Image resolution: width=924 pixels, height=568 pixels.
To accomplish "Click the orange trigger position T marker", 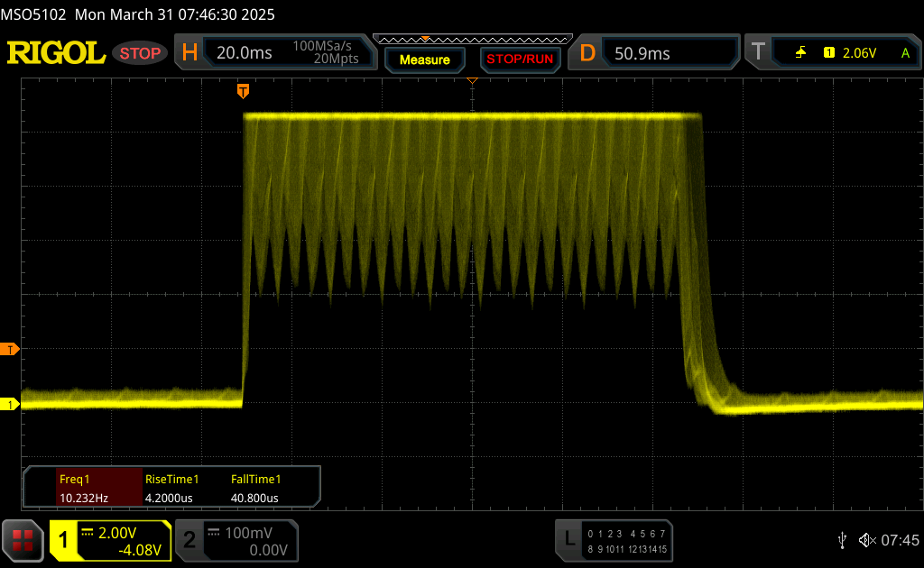I will click(x=243, y=91).
